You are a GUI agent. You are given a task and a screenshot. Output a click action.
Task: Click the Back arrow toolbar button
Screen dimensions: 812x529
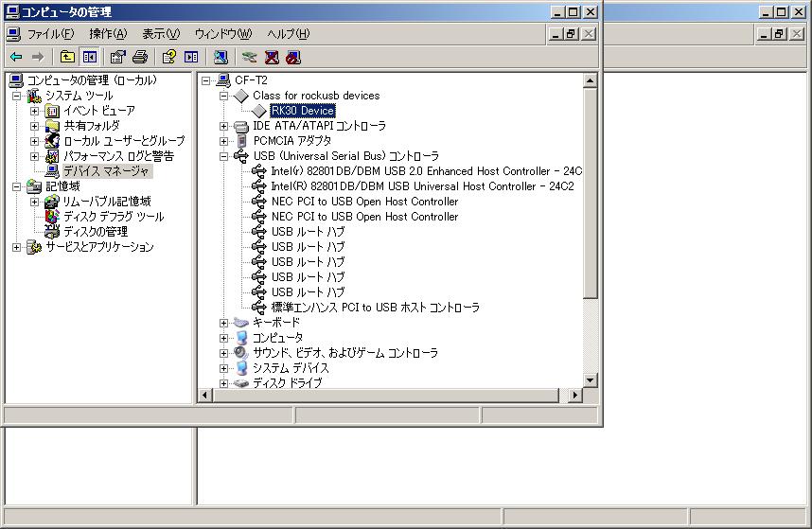(16, 57)
